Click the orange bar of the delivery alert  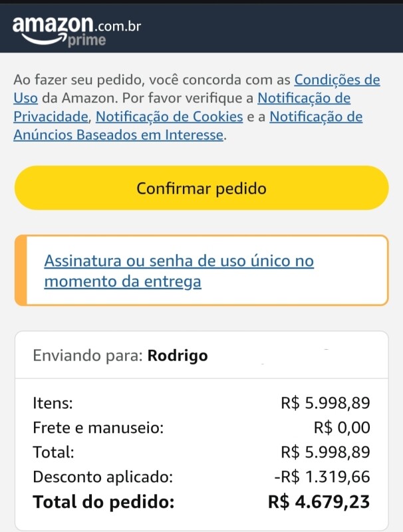21,271
